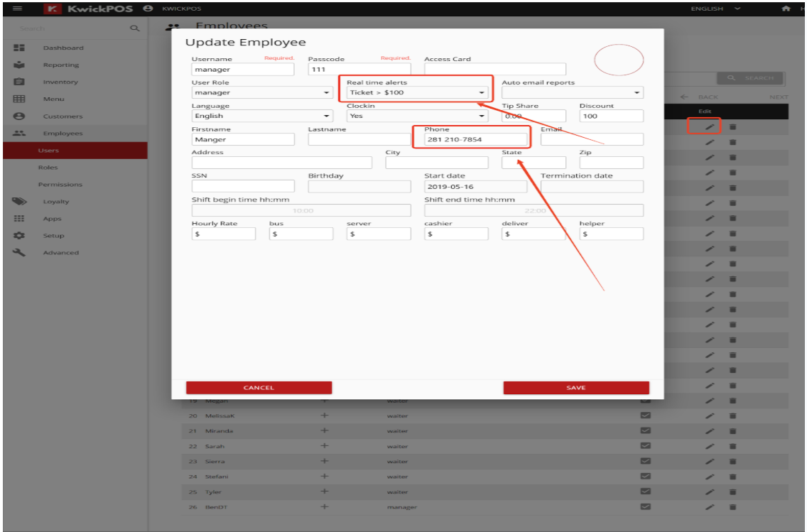This screenshot has height=532, width=807.
Task: Open the ENGLISH language selector in top bar
Action: coord(715,9)
